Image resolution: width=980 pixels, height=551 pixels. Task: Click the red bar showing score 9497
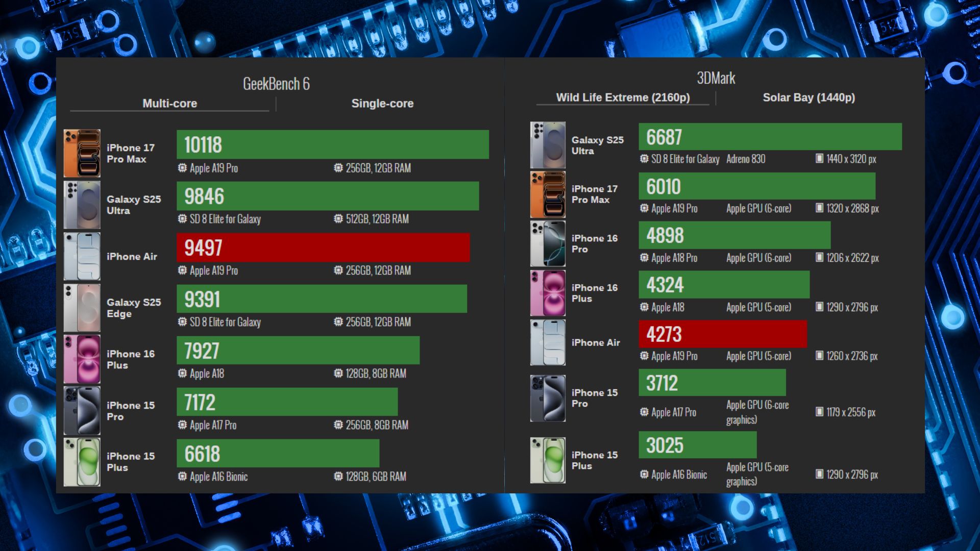pos(323,247)
